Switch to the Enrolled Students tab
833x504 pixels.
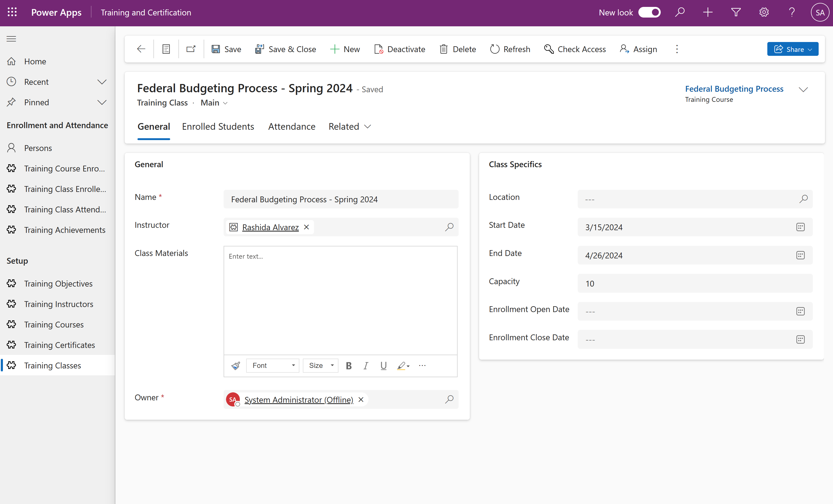(218, 127)
